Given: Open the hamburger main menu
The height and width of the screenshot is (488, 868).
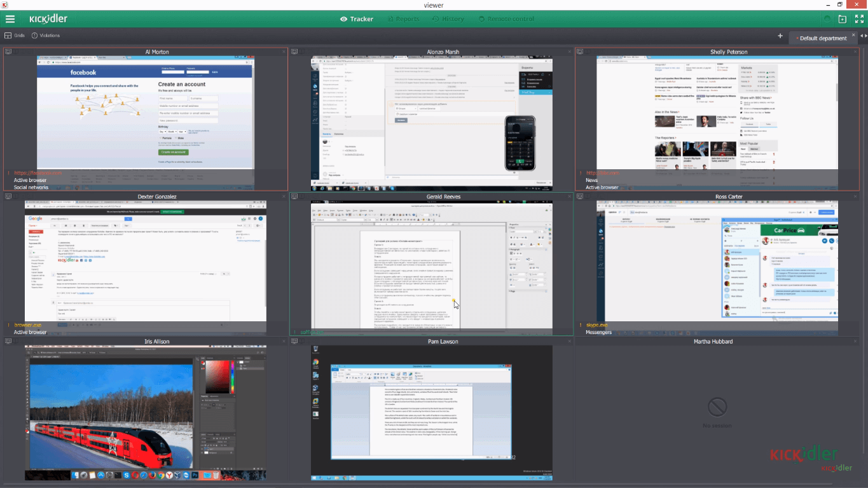Looking at the screenshot, I should (10, 19).
